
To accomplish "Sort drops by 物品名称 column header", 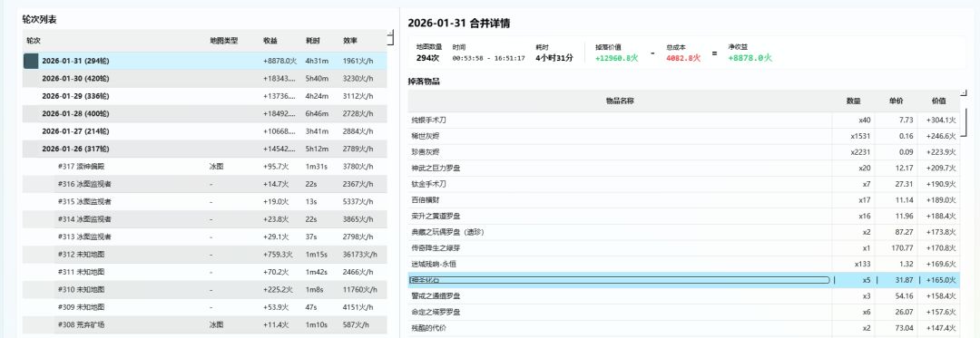I will 620,101.
